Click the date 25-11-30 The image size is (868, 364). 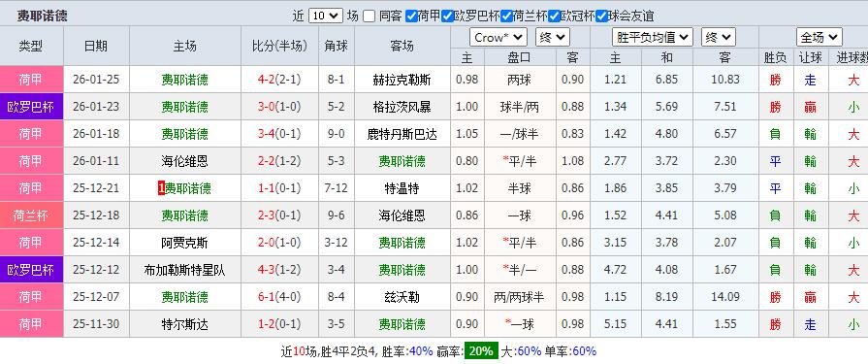(x=96, y=324)
